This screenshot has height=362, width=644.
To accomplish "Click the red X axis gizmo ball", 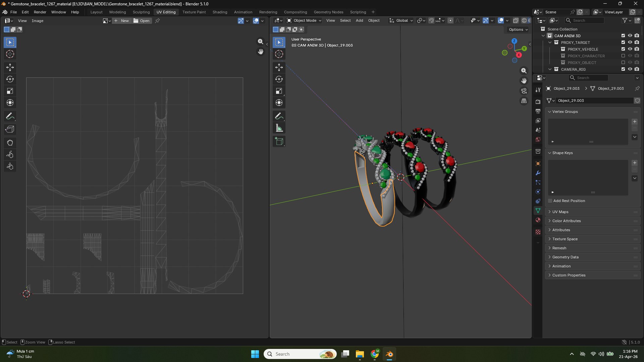I will 519,55.
